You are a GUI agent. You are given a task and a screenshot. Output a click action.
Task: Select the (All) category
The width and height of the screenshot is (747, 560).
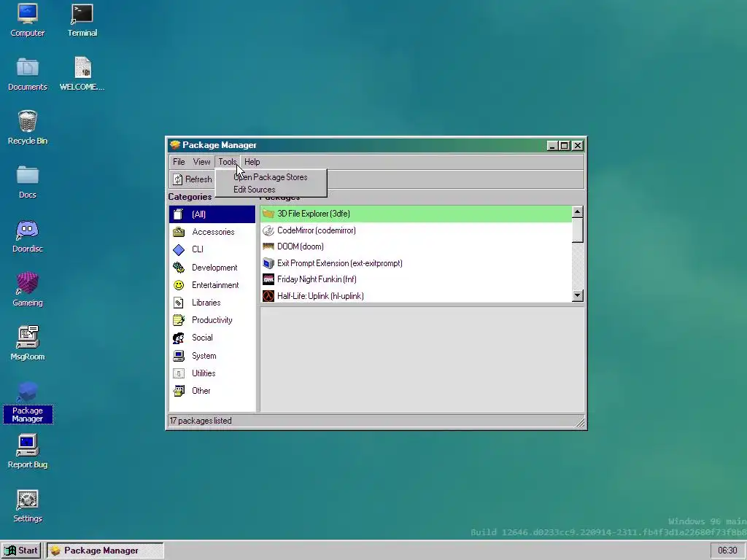point(212,214)
